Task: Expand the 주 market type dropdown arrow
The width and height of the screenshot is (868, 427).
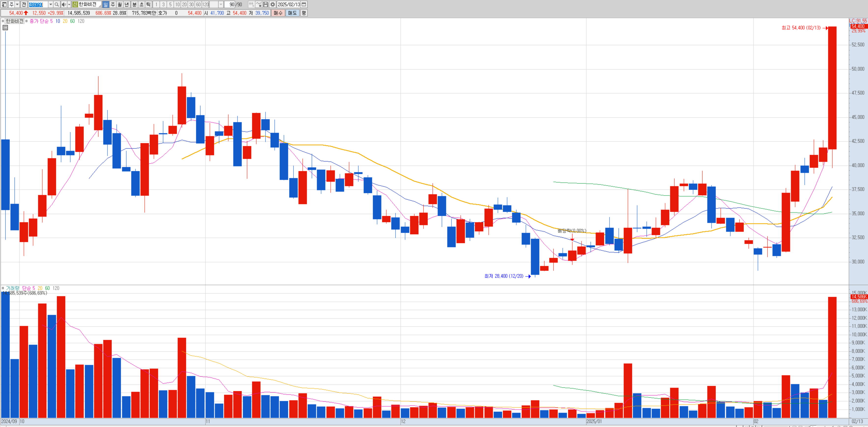Action: (17, 4)
